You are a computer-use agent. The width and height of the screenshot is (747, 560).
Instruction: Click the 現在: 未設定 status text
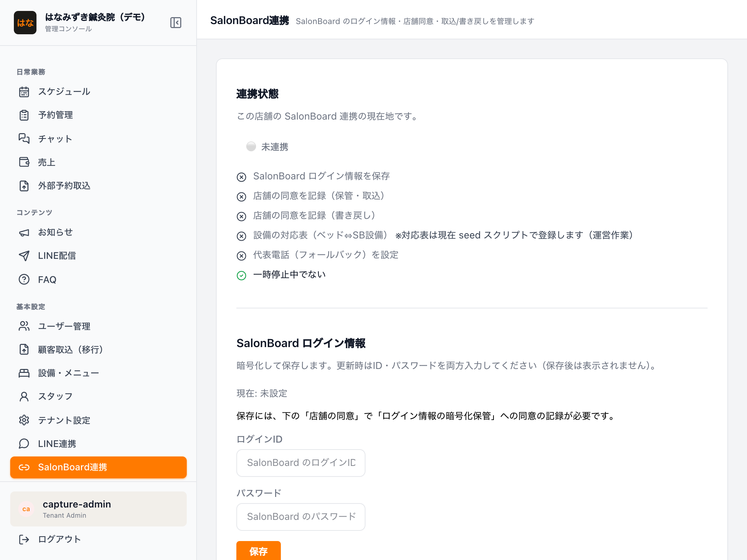click(x=262, y=393)
